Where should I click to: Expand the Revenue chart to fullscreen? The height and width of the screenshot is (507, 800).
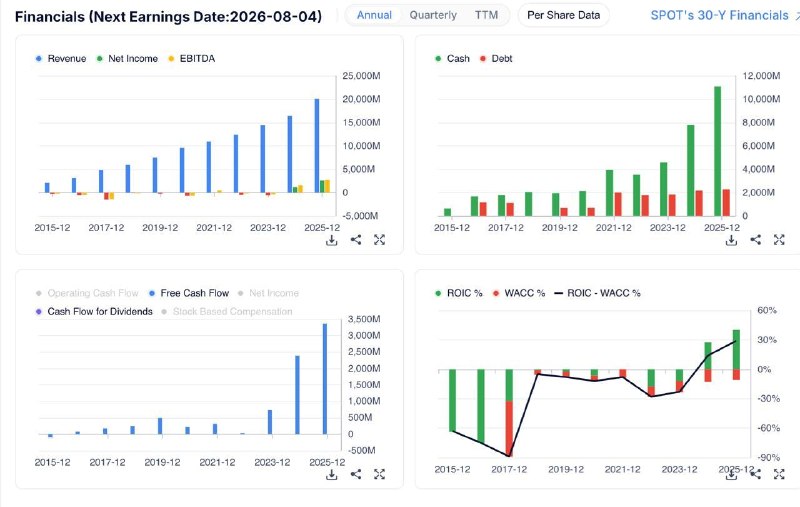click(379, 240)
